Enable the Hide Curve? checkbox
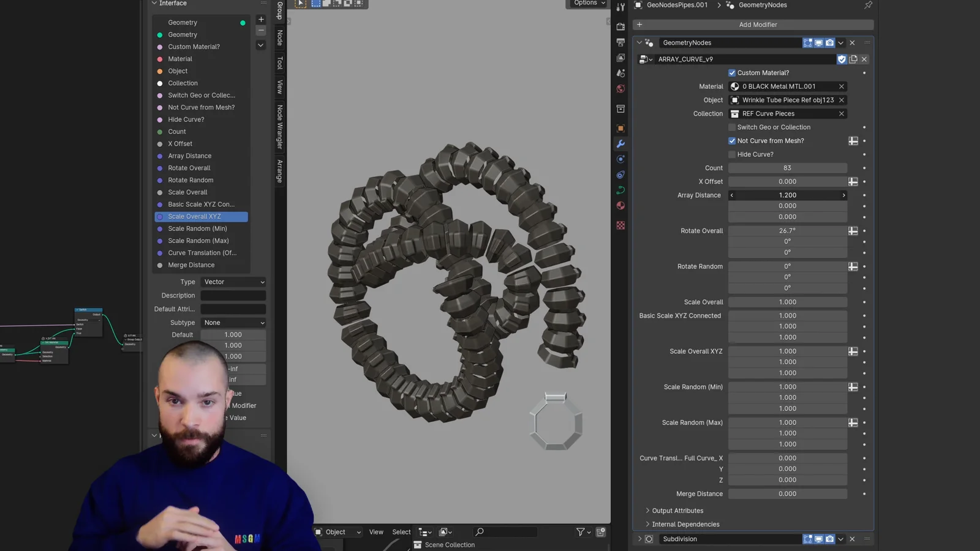 (732, 154)
